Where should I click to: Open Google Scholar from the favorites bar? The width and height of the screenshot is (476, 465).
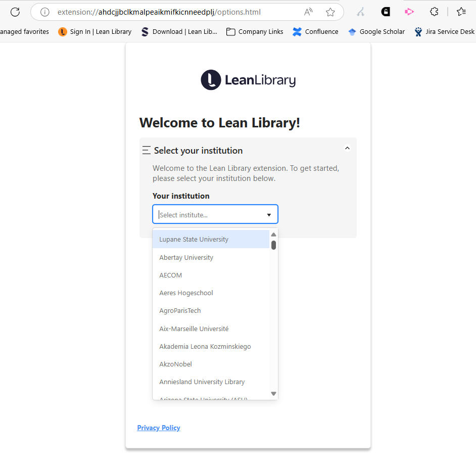(376, 31)
